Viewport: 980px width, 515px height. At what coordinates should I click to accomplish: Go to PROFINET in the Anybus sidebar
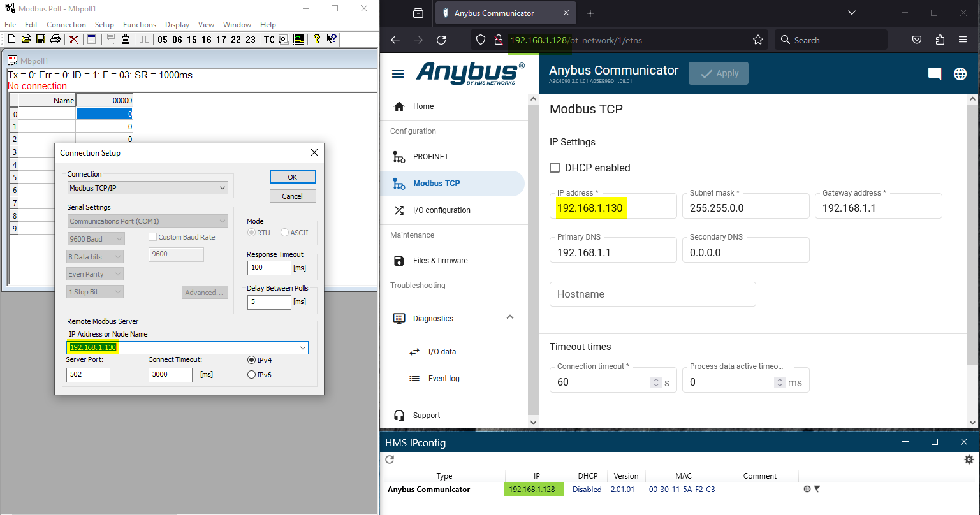(430, 157)
